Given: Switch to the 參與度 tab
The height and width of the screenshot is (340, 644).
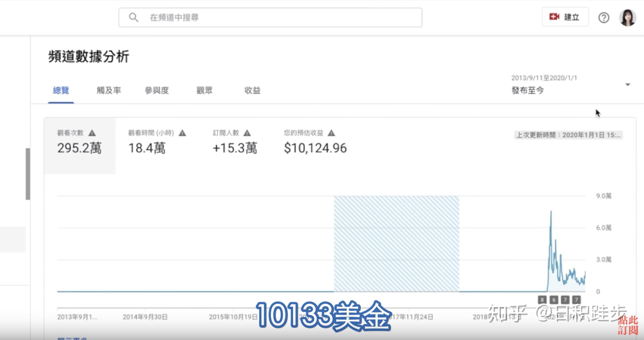Looking at the screenshot, I should pos(157,90).
